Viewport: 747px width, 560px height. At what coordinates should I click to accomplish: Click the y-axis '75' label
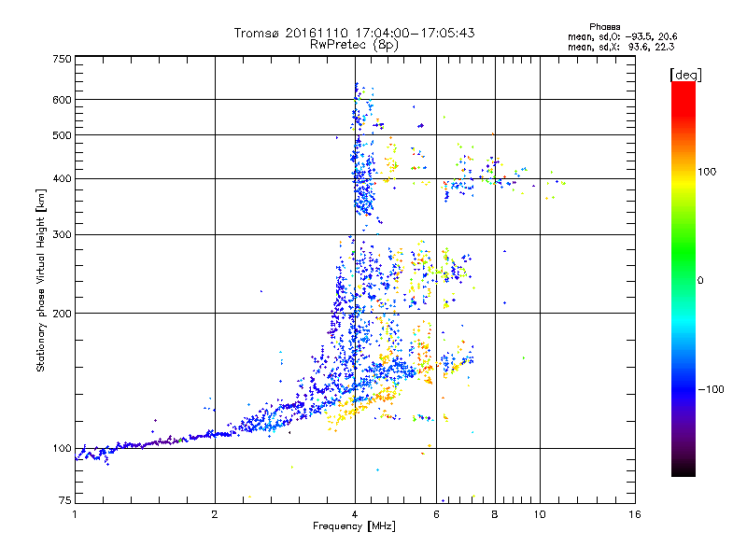point(65,500)
